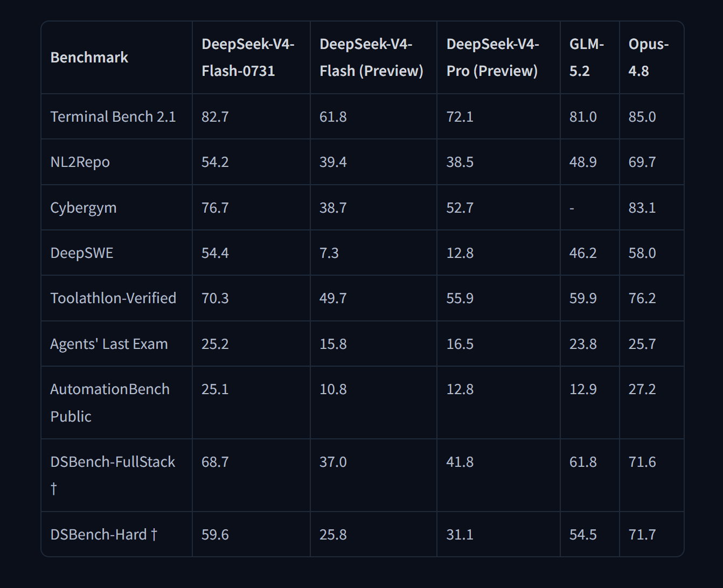723x588 pixels.
Task: Select 25.7 in the Agents' Last Exam row
Action: (642, 344)
